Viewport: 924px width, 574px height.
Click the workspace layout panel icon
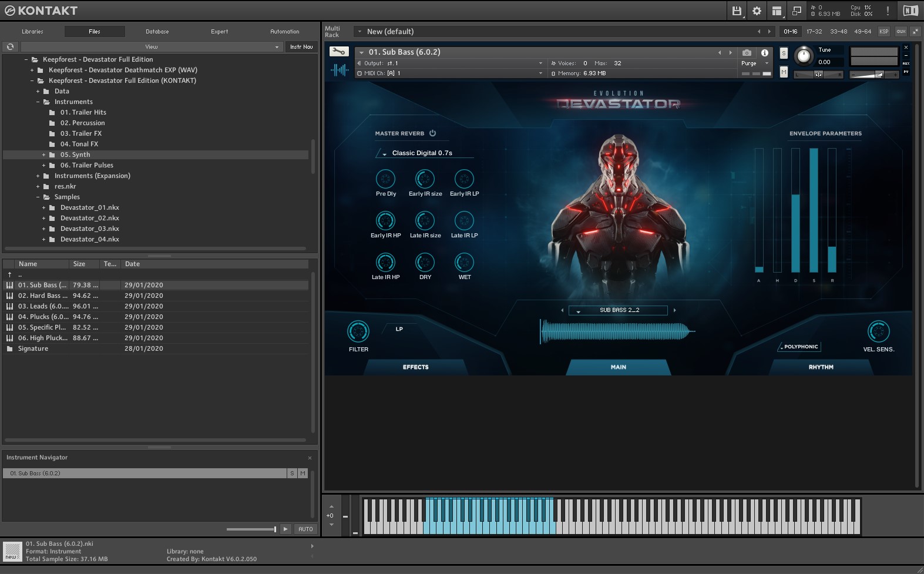point(777,11)
